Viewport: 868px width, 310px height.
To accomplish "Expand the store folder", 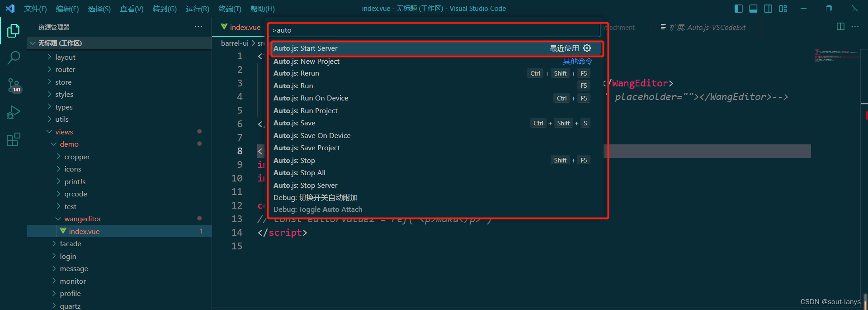I will click(x=119, y=82).
